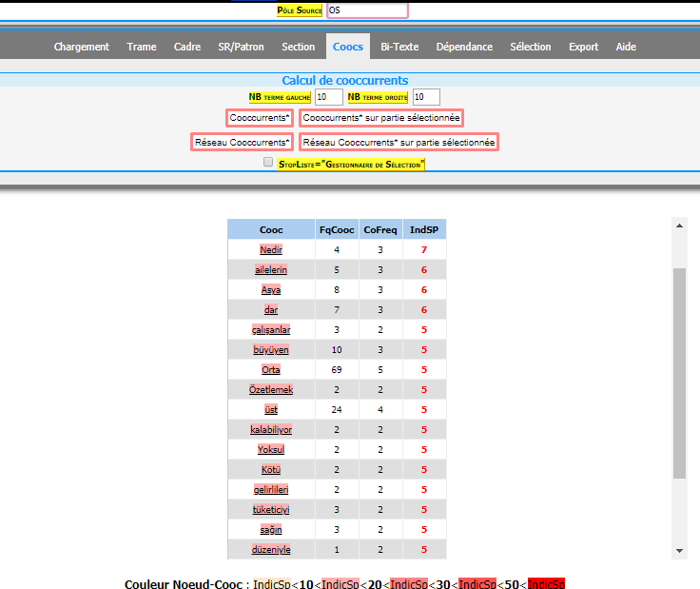Click the büyüyen term link
This screenshot has width=700, height=589.
tap(271, 349)
